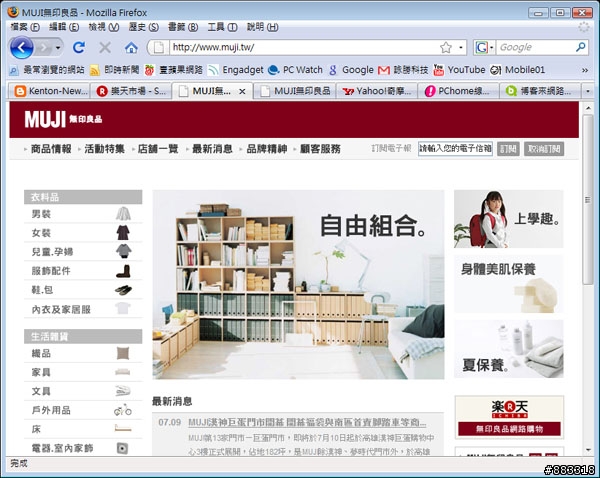Click the 取消訂閱 button
The image size is (600, 478).
(544, 149)
